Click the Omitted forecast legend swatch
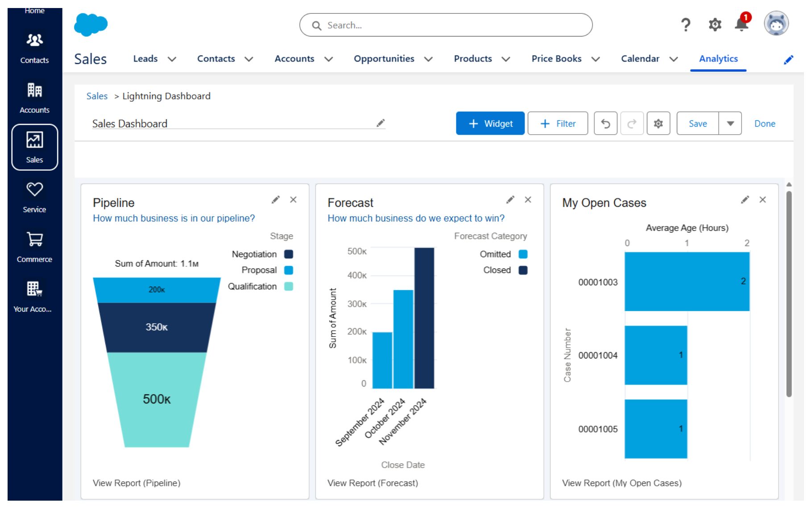 tap(523, 254)
